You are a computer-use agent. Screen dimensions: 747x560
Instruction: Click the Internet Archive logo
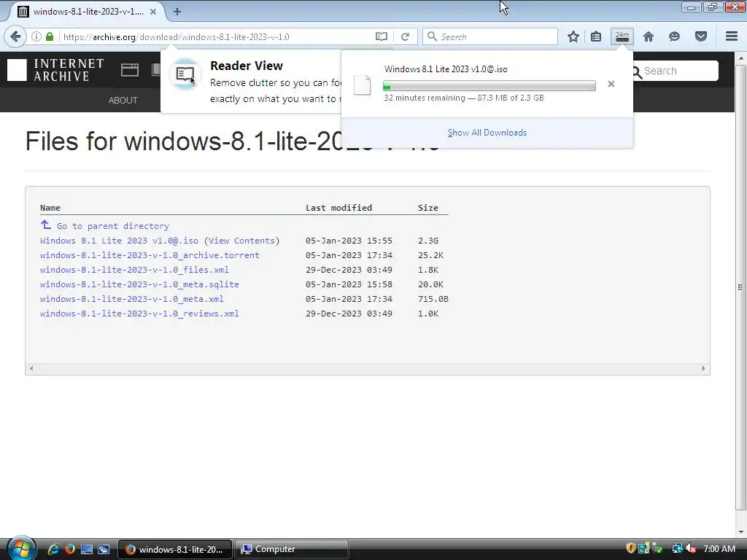pyautogui.click(x=55, y=70)
